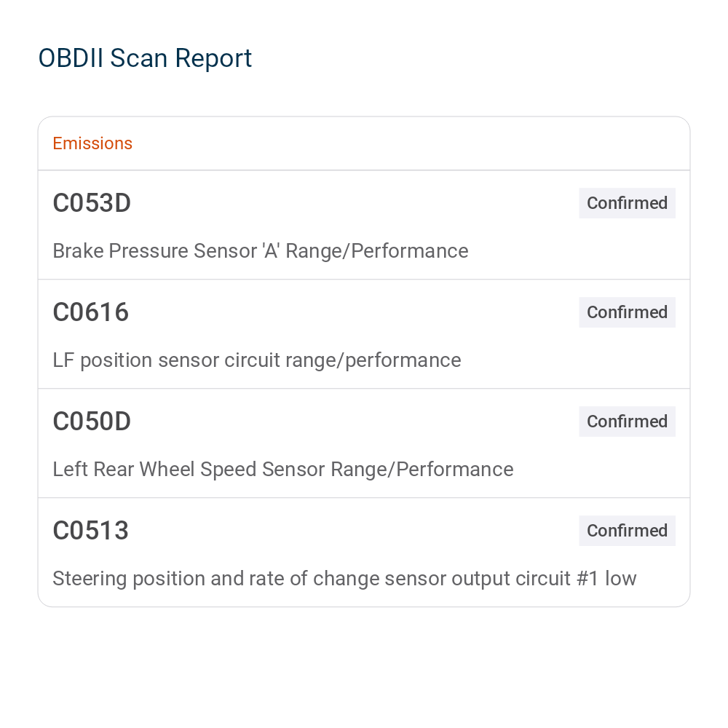Click Confirmed badge for C050D
728x728 pixels.
click(x=627, y=421)
